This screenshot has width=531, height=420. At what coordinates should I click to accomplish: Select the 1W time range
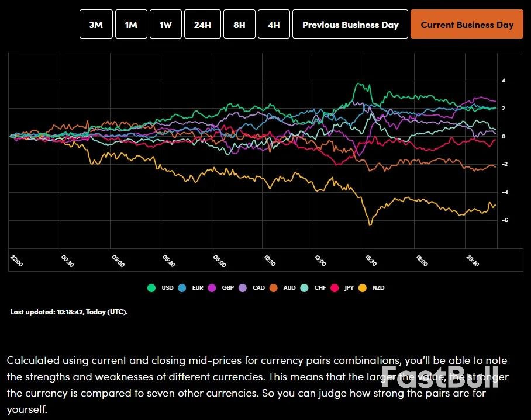(165, 24)
